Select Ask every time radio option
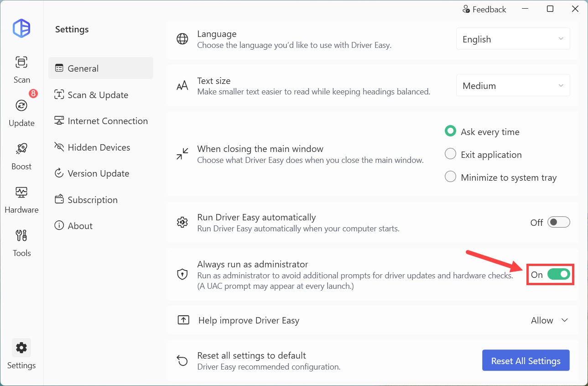This screenshot has height=386, width=588. click(482, 131)
